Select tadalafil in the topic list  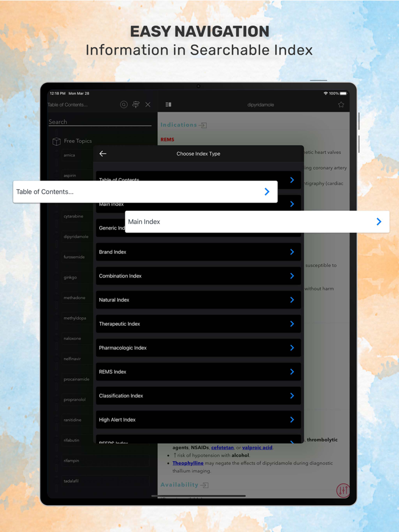[105, 481]
